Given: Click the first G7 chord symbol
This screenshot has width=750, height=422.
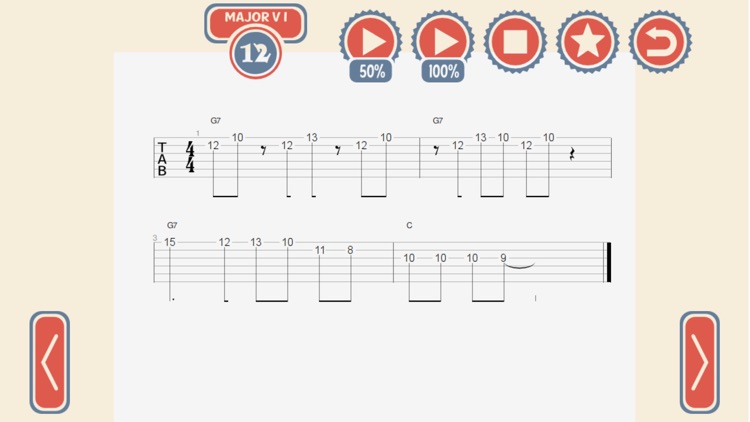Looking at the screenshot, I should tap(216, 121).
